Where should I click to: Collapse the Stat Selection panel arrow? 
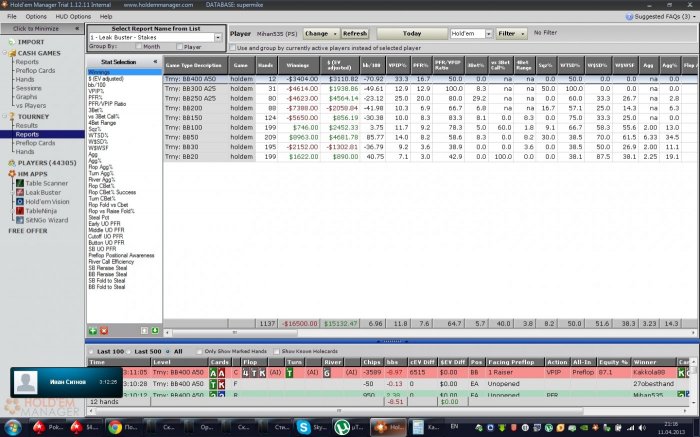pyautogui.click(x=155, y=62)
